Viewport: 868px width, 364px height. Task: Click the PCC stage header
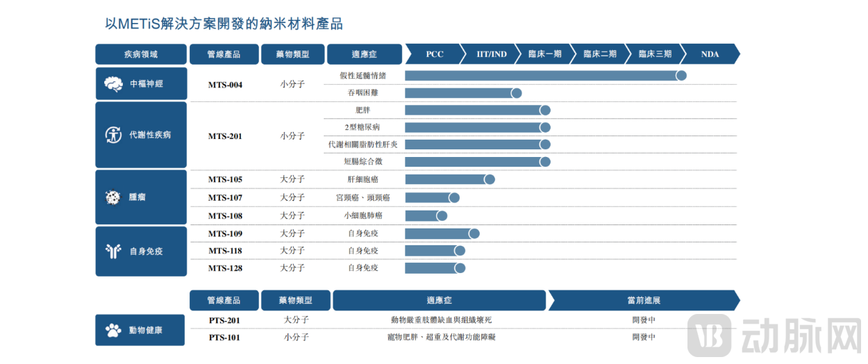(x=435, y=54)
